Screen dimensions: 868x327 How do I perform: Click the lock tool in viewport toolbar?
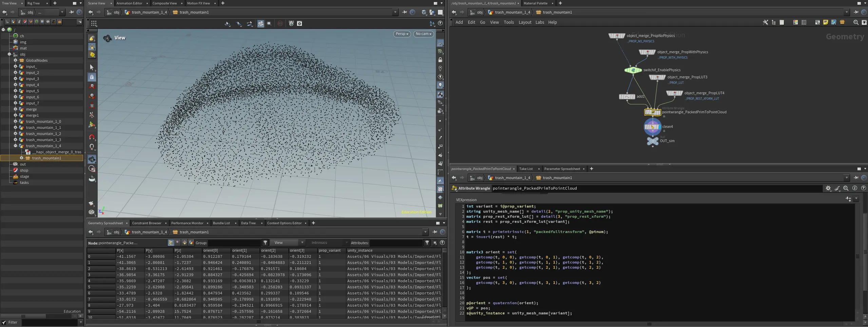click(92, 77)
